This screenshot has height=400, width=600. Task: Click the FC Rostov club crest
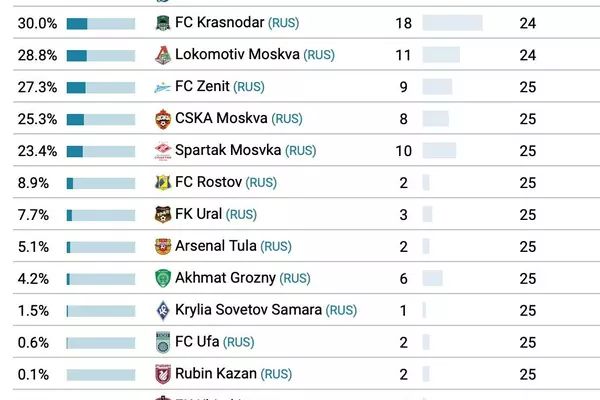163,183
